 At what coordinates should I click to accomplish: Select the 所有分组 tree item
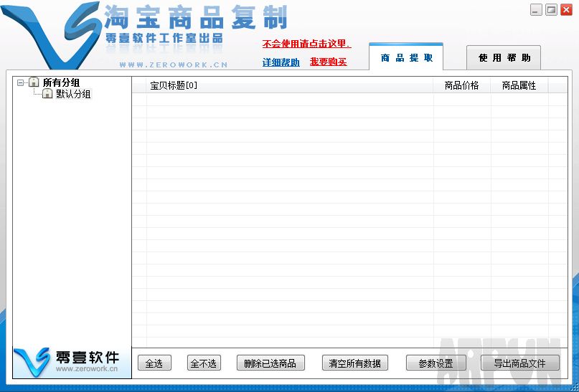tap(61, 82)
